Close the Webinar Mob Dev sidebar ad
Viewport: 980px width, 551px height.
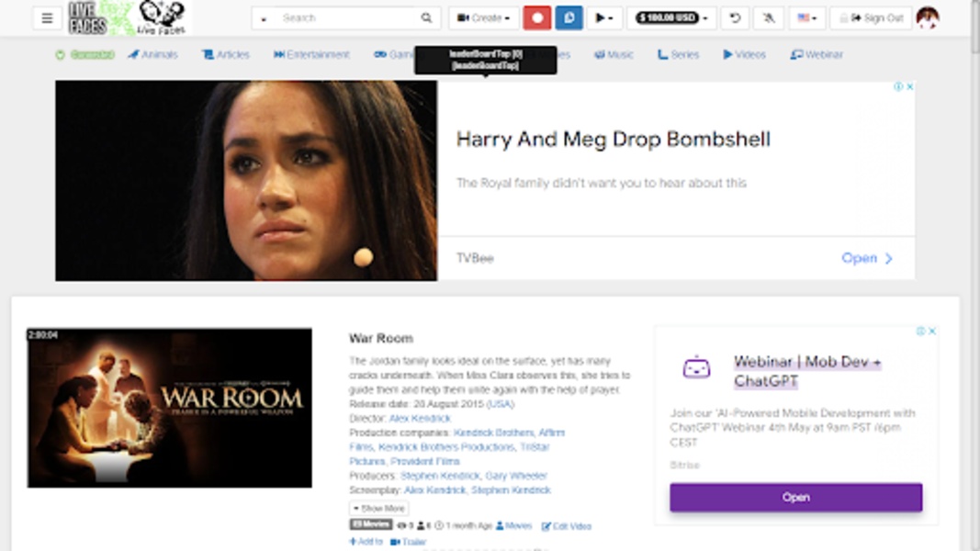932,332
